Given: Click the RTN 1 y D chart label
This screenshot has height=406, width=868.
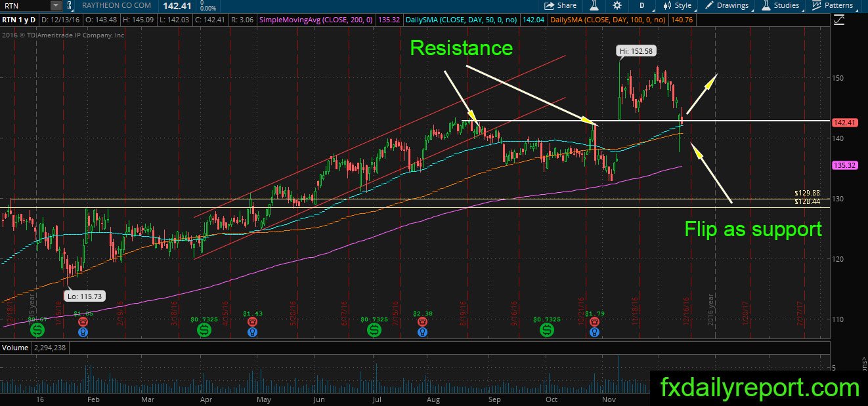Looking at the screenshot, I should coord(20,20).
